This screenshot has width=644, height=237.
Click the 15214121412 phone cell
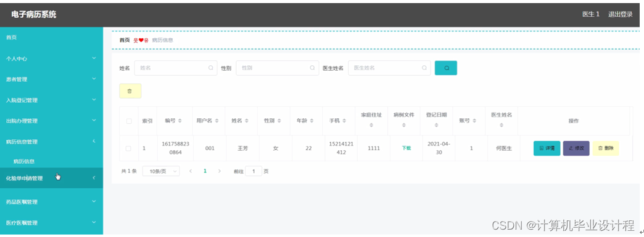click(x=341, y=148)
